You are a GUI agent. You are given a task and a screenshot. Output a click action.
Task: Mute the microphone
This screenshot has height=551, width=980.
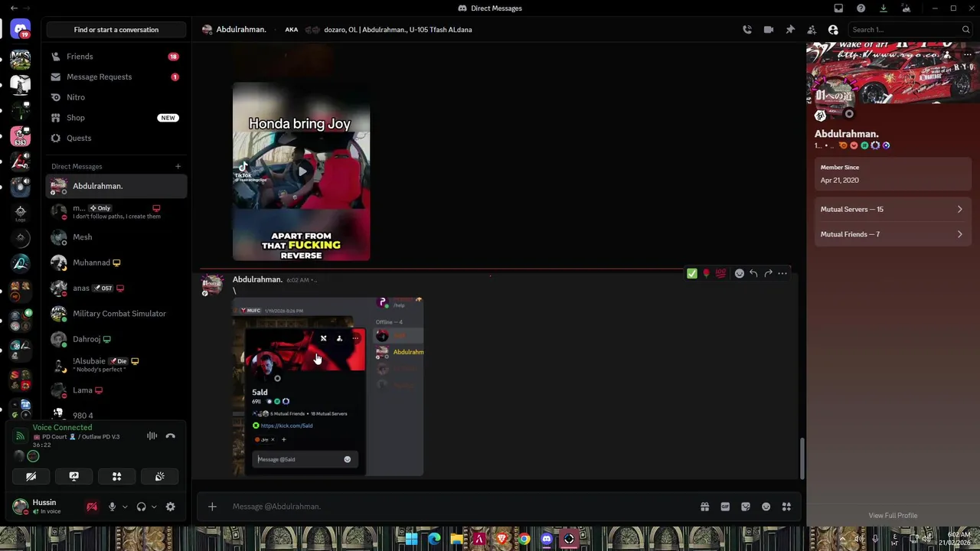(112, 507)
